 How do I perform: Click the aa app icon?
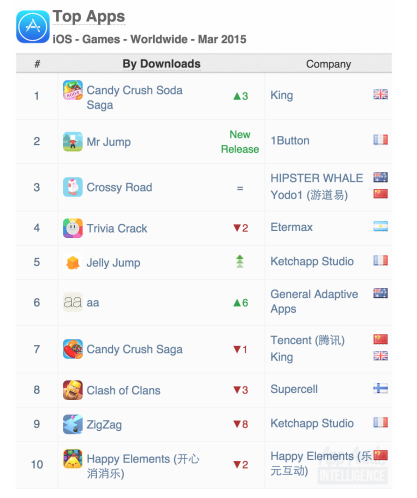pos(73,302)
